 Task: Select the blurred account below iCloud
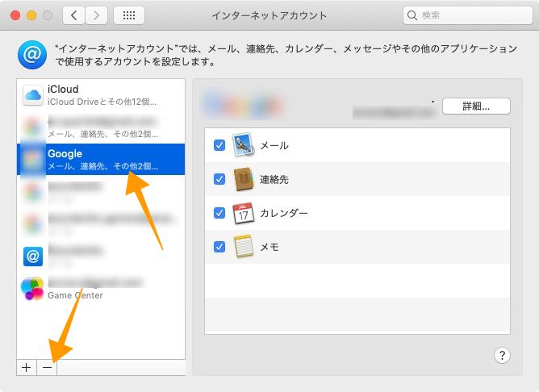click(101, 127)
